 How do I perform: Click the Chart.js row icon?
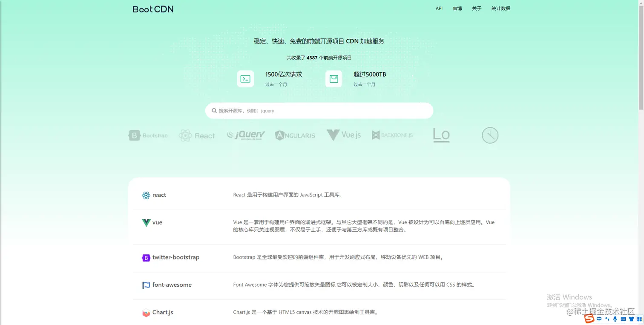coord(146,313)
